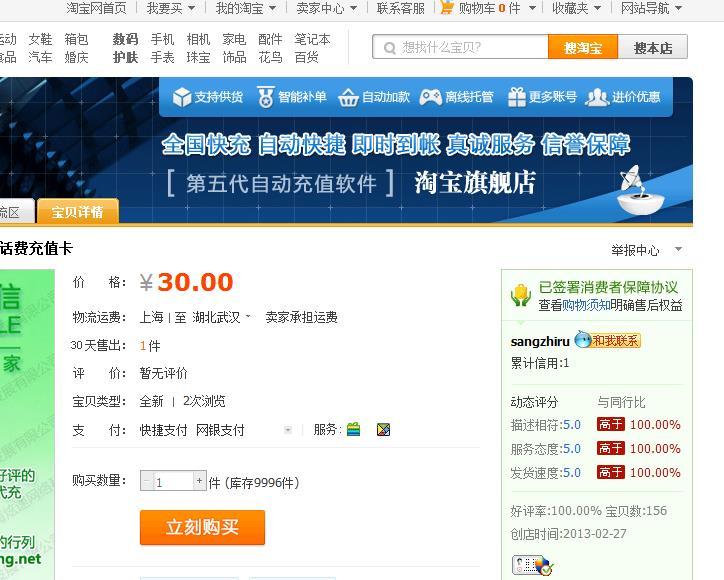
Task: Click the 快捷支付 payment option
Action: (163, 430)
